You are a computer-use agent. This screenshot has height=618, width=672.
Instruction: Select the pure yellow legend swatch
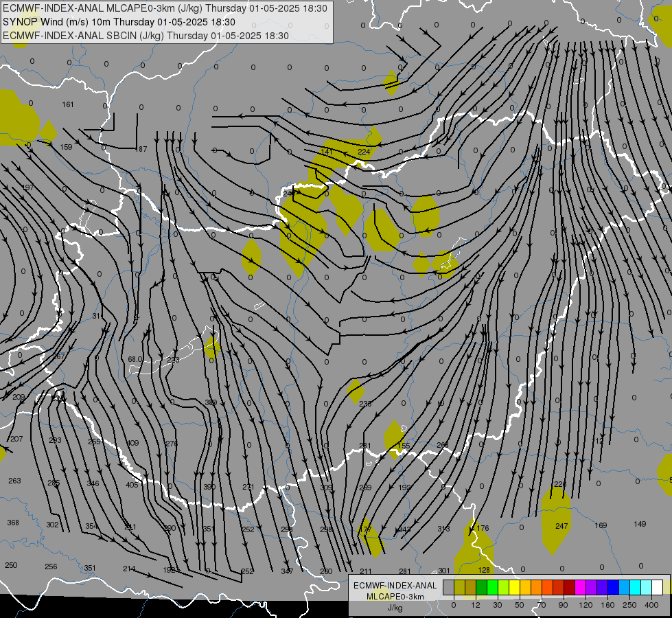click(x=514, y=588)
